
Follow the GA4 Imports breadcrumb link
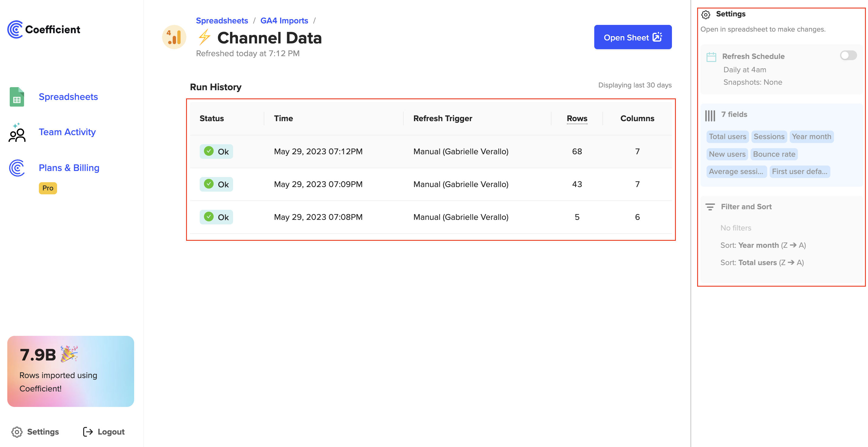click(x=284, y=21)
